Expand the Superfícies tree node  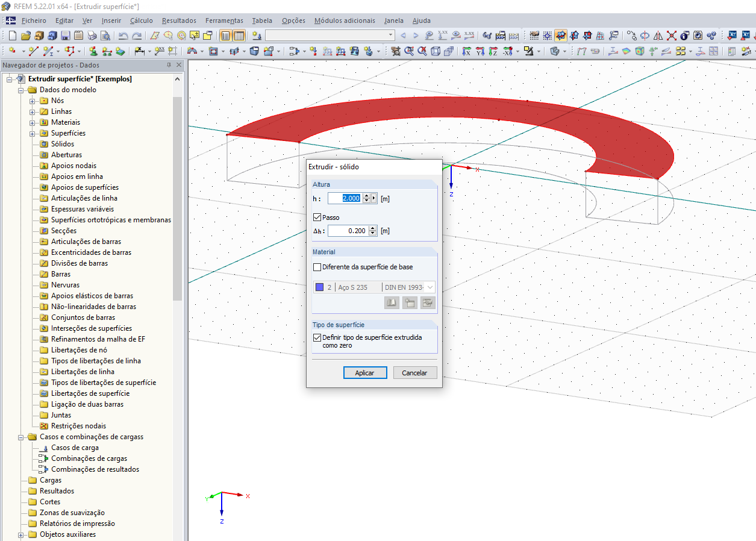tap(33, 133)
